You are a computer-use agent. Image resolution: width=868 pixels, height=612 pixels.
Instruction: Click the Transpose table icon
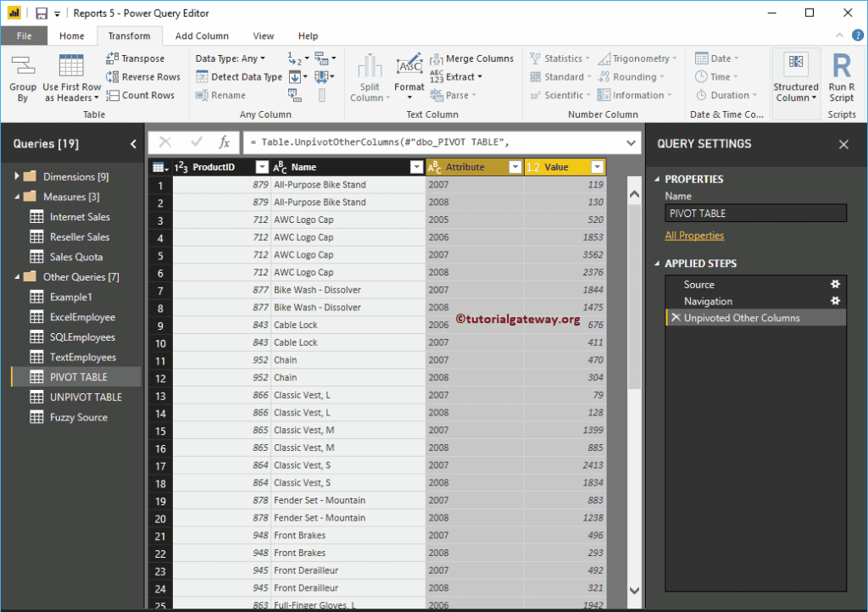(x=113, y=58)
